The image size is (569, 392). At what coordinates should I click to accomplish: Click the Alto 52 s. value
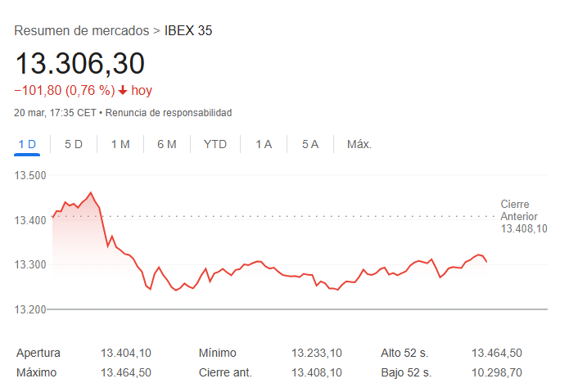[496, 353]
